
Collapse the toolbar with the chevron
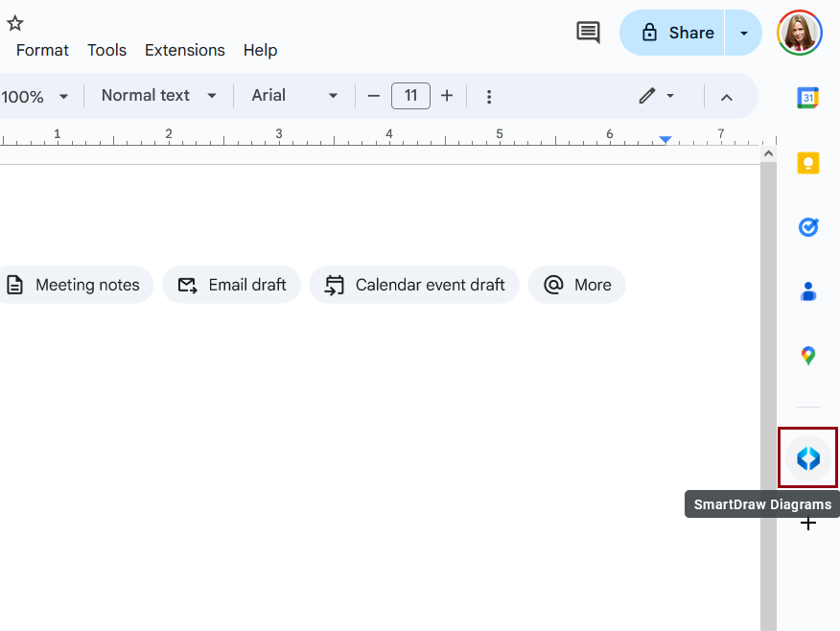click(x=727, y=96)
